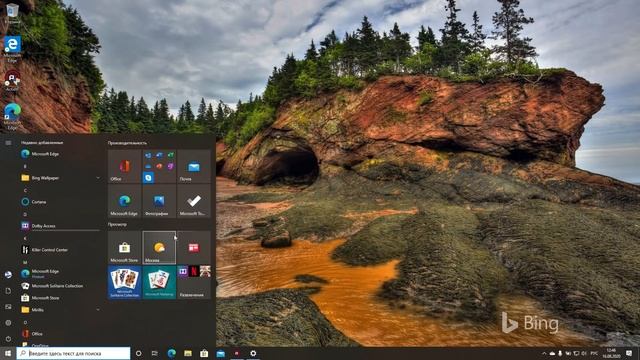Open the Microsoft Store tile

124,247
